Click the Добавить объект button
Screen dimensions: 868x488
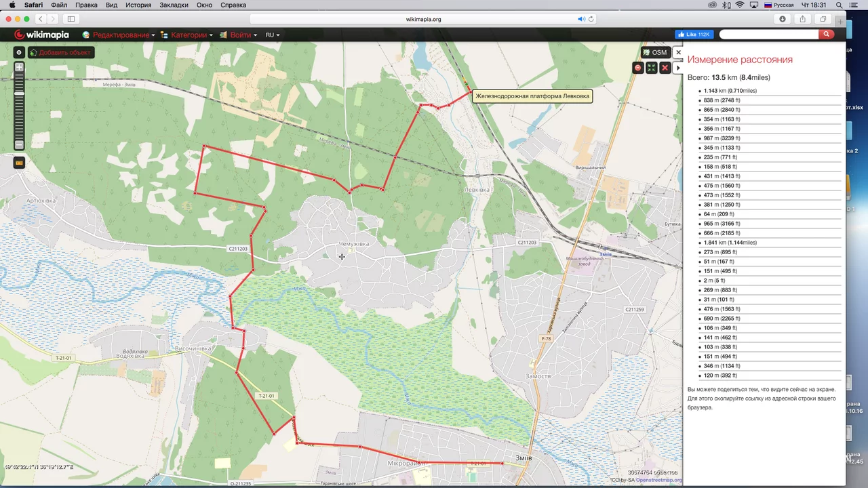coord(60,52)
